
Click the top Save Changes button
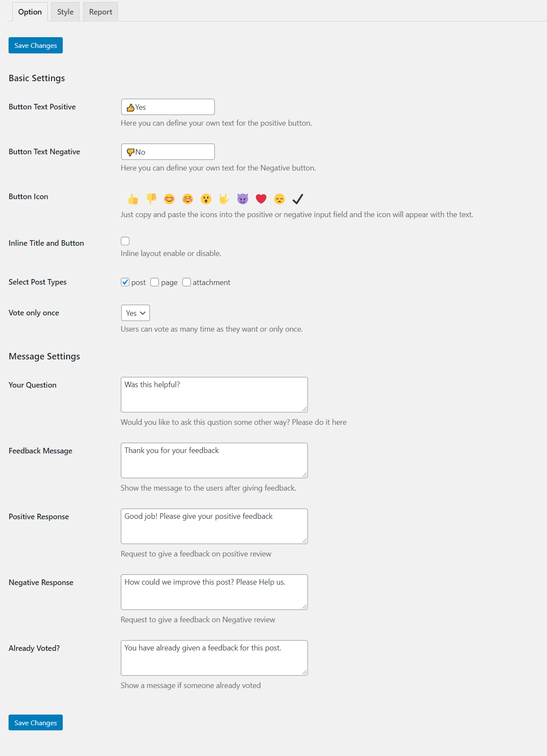tap(35, 45)
